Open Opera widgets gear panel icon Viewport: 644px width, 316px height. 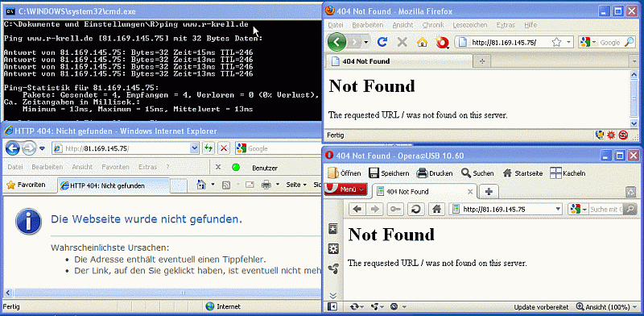coord(333,249)
